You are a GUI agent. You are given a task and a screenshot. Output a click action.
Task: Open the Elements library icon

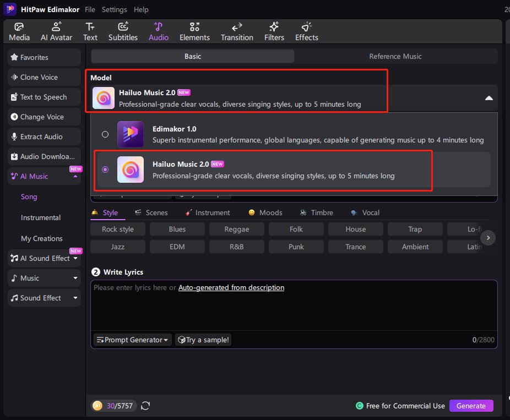[x=194, y=32]
